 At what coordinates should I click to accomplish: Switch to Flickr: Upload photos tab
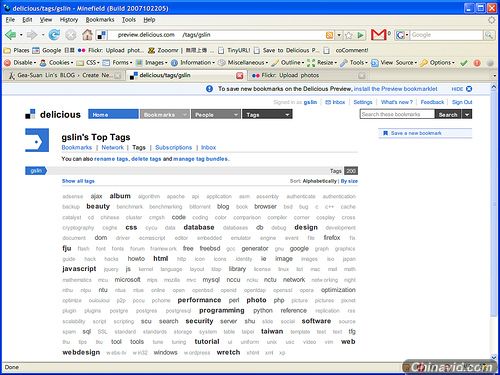[x=308, y=76]
